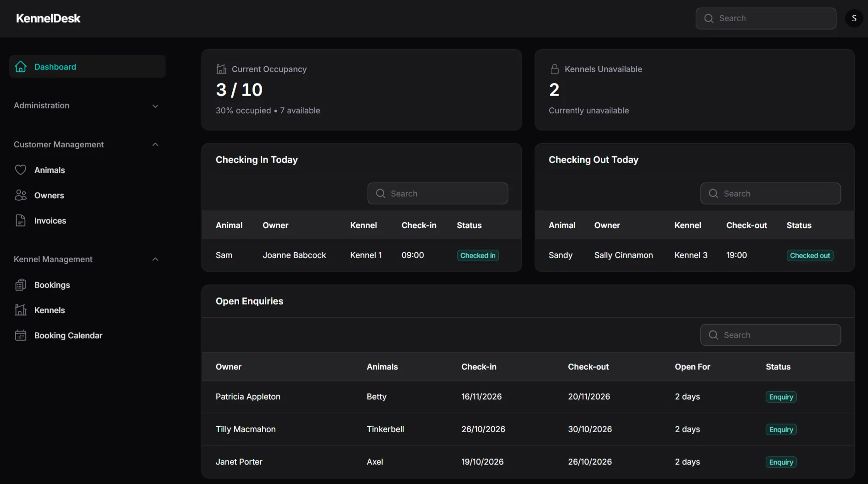Viewport: 868px width, 484px height.
Task: Click the Kennel Management section label
Action: (53, 259)
